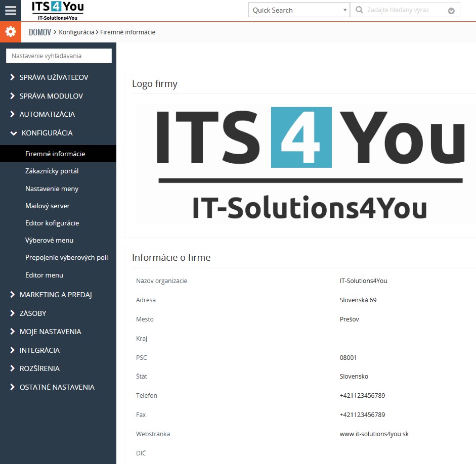Click the Fax number value

click(x=362, y=414)
